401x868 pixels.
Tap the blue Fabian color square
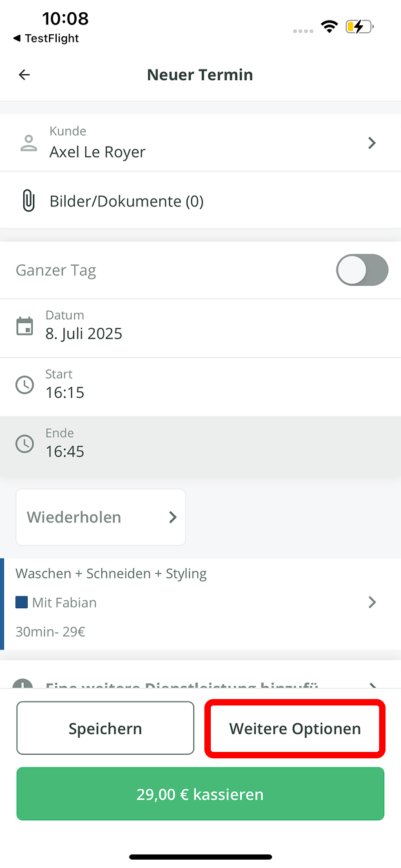[22, 602]
